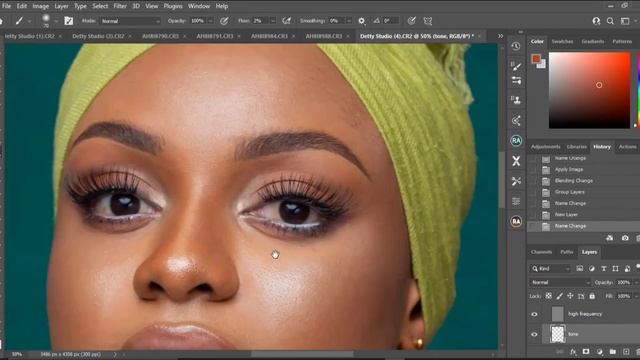
Task: Open smoothing options gear
Action: pos(361,21)
